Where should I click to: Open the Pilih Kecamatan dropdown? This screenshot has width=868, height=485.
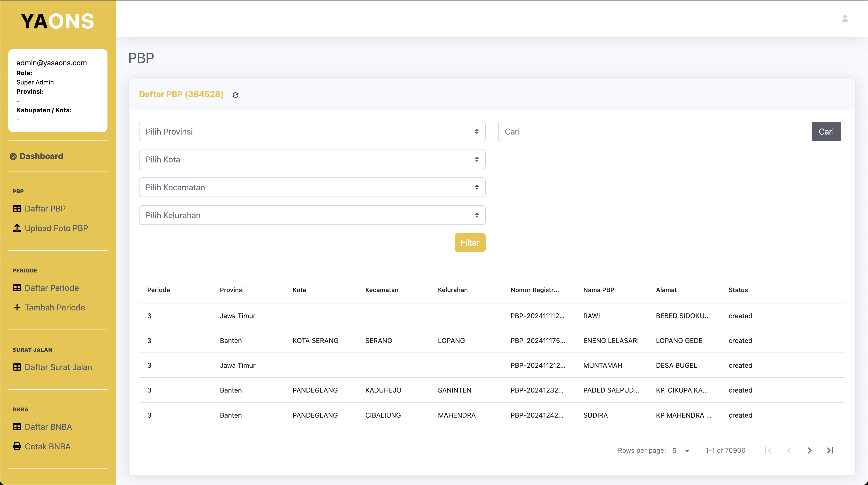pyautogui.click(x=312, y=187)
